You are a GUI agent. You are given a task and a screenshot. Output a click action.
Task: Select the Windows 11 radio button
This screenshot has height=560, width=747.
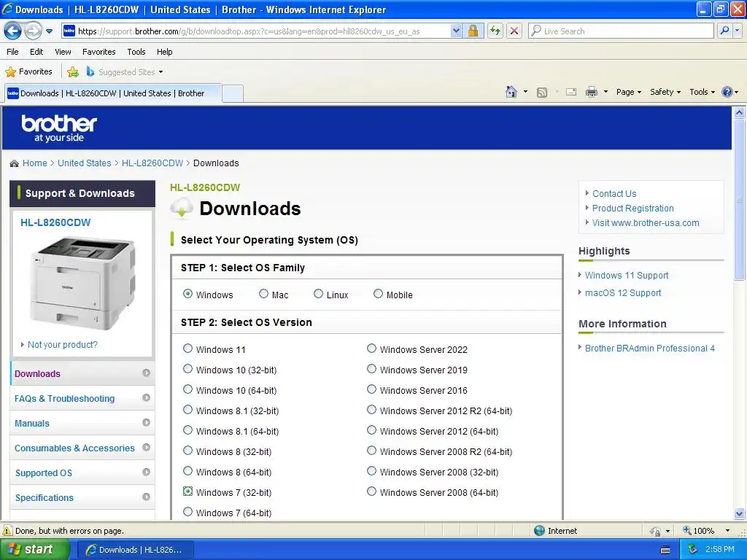coord(187,349)
